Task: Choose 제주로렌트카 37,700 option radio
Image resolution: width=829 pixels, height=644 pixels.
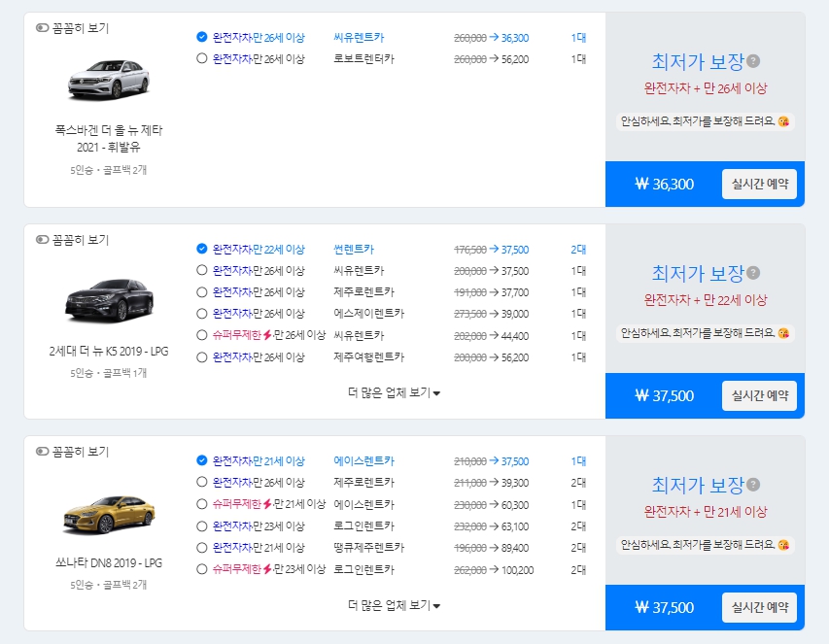Action: point(201,291)
